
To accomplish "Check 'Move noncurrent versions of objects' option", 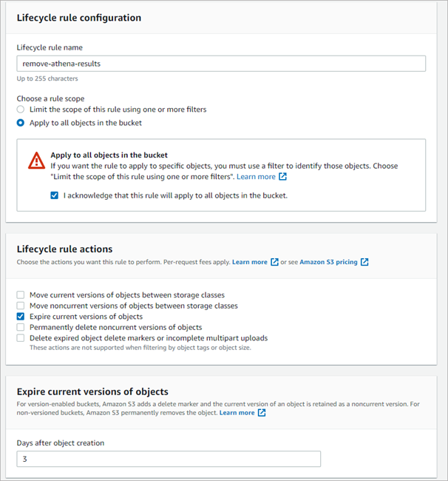I will coord(21,306).
